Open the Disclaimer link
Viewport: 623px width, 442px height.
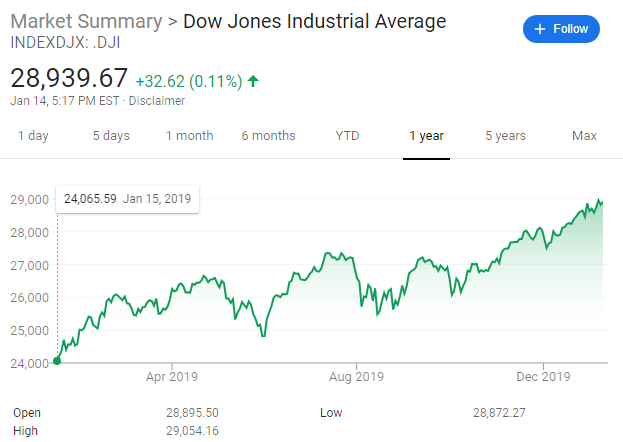[x=158, y=100]
